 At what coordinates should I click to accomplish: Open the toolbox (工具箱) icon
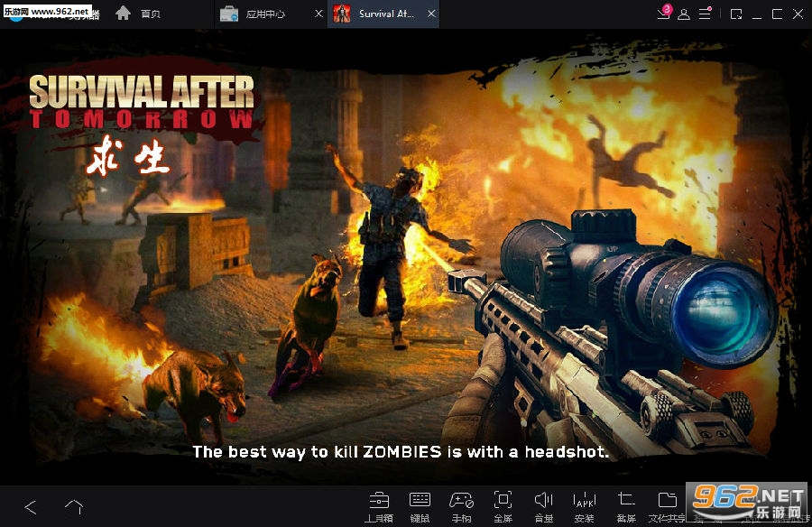(379, 506)
